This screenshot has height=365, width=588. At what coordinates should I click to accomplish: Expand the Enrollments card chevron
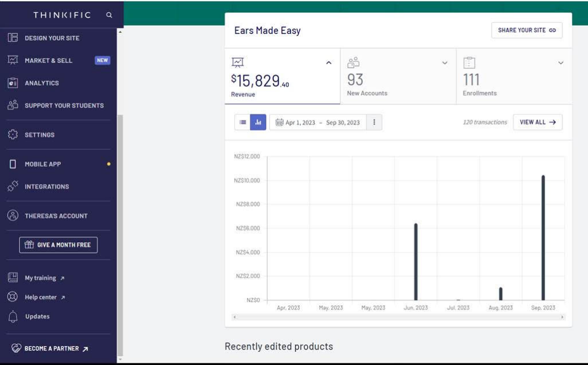coord(560,63)
